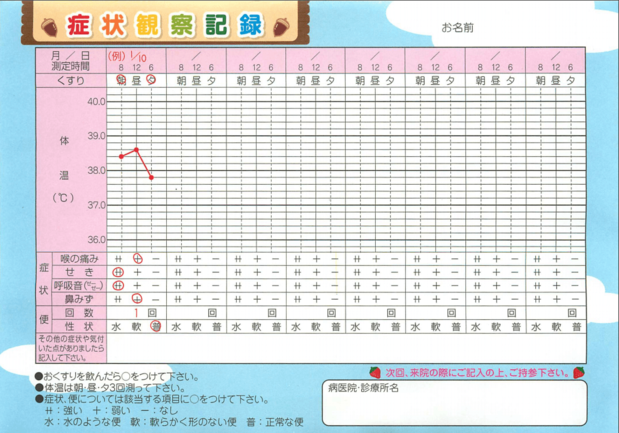Click 軟 in the example column 性状 row
This screenshot has height=433, width=619.
tap(136, 327)
